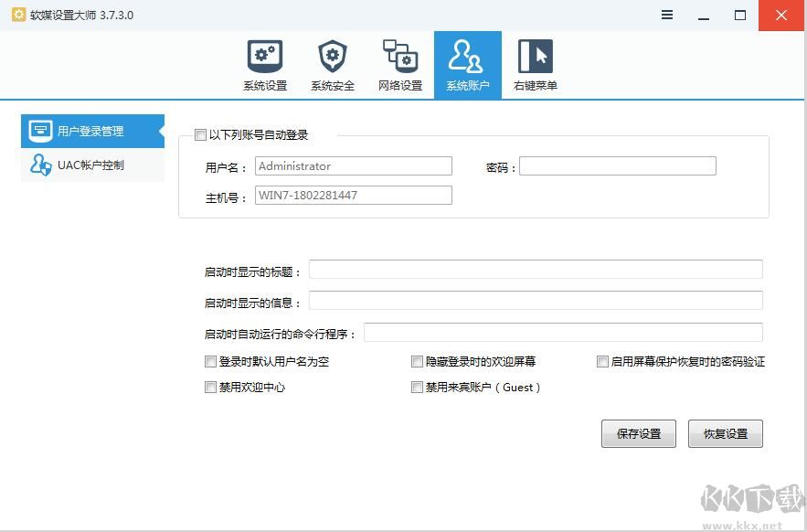Check 登录时默认用户名为空 option
Image resolution: width=807 pixels, height=532 pixels.
(210, 361)
